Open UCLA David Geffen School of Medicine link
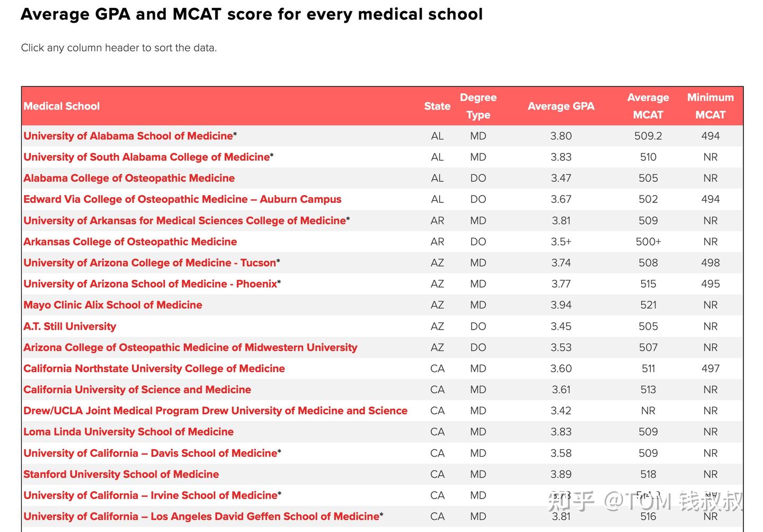The image size is (763, 532). tap(201, 516)
